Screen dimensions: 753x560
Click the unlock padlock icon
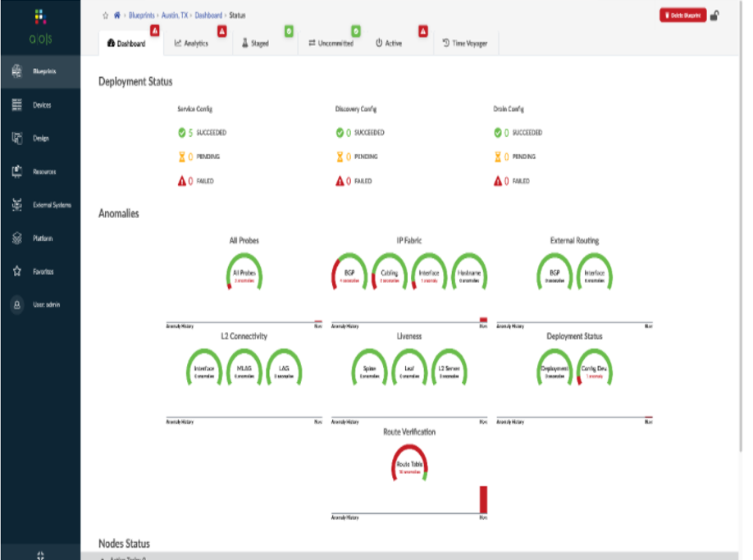[714, 15]
